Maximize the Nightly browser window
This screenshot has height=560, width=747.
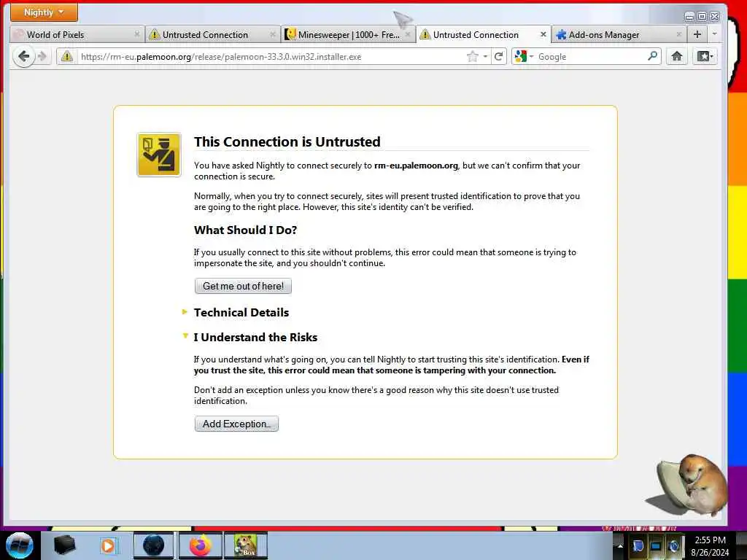pos(702,16)
